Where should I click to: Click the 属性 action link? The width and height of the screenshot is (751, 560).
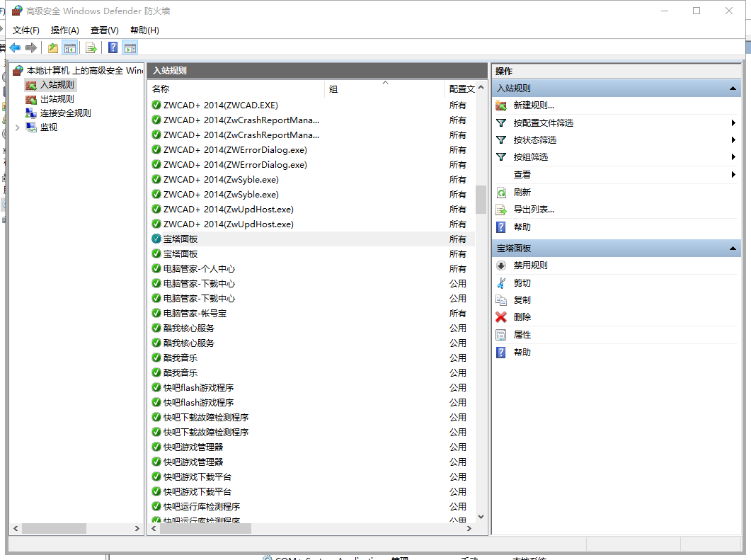pyautogui.click(x=522, y=335)
